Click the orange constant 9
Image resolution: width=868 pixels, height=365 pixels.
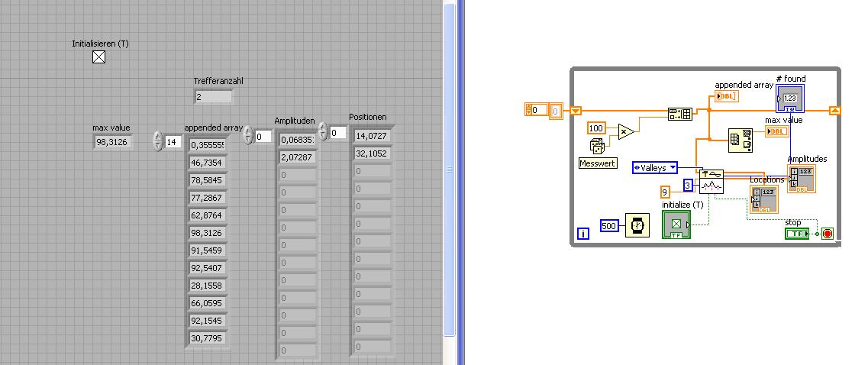[666, 192]
